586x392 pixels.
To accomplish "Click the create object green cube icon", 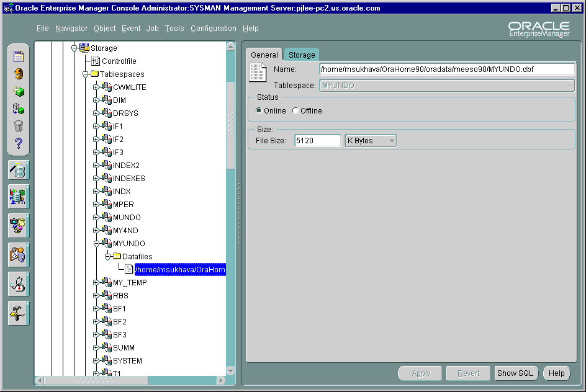I will (x=19, y=91).
